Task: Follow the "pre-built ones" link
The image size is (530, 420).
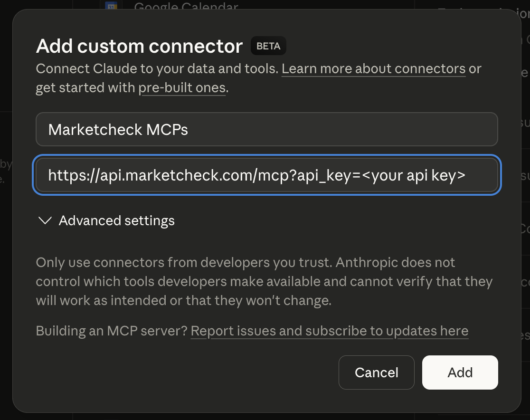Action: point(182,88)
